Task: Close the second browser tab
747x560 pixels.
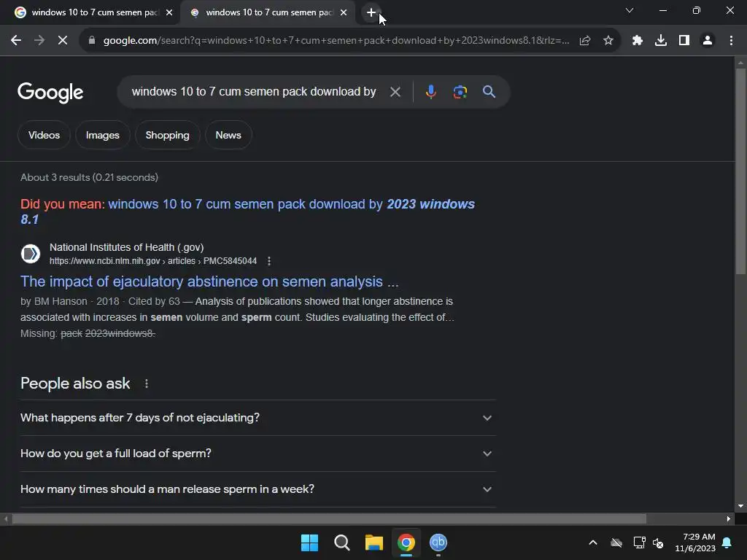Action: pos(344,12)
